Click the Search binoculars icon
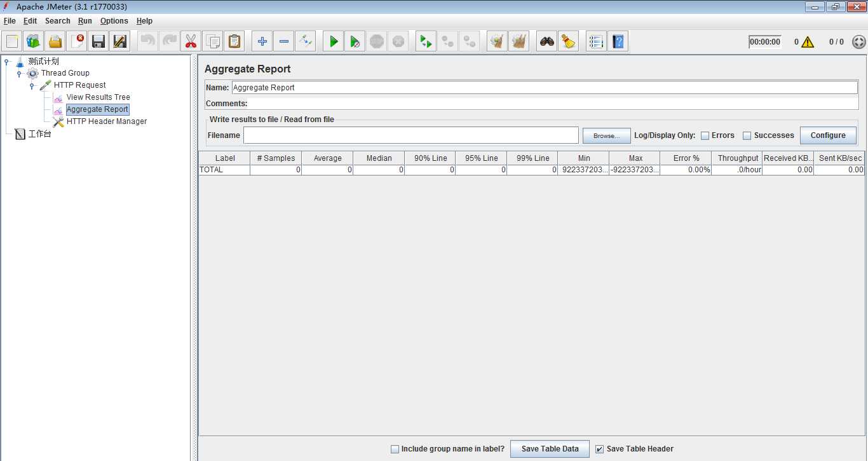The height and width of the screenshot is (461, 868). [x=547, y=42]
